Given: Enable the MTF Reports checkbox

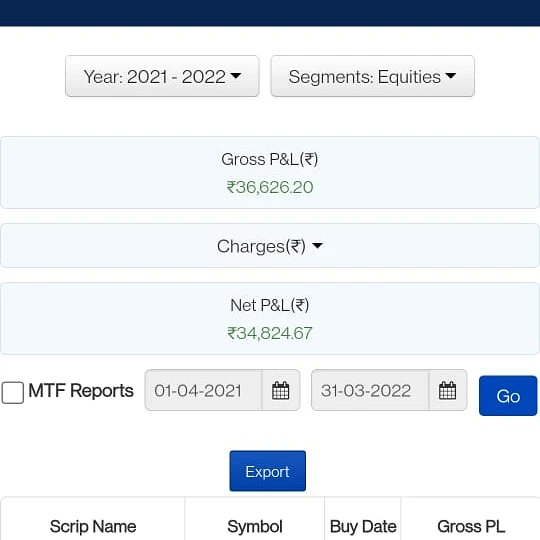Looking at the screenshot, I should coord(13,392).
